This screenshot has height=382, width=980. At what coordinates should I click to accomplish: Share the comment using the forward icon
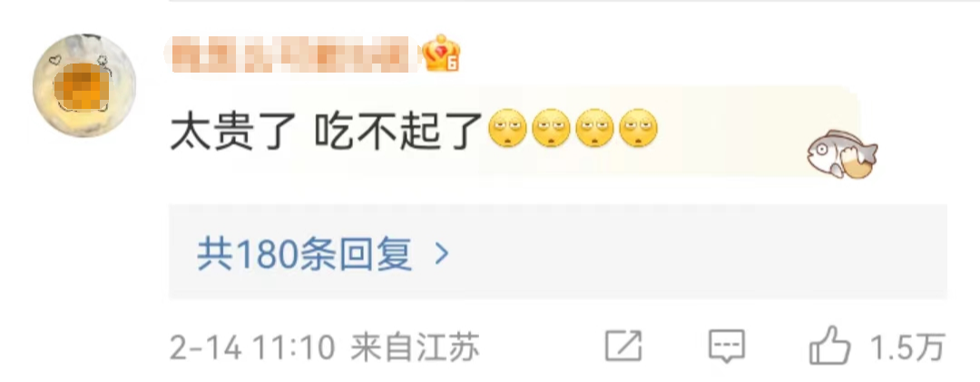click(x=623, y=346)
